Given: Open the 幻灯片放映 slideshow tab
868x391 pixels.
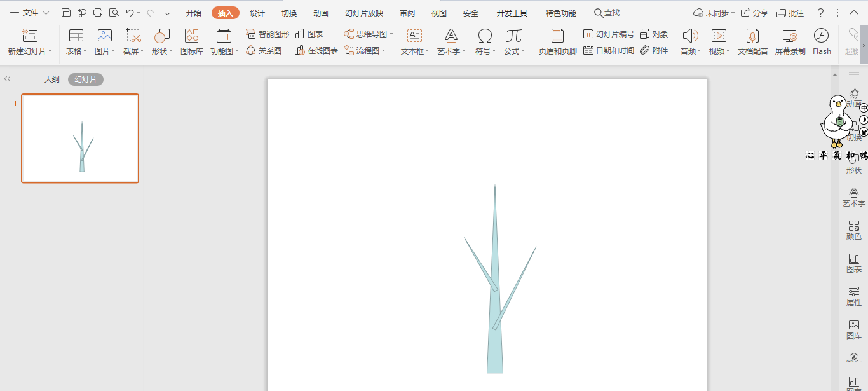Looking at the screenshot, I should click(x=364, y=13).
